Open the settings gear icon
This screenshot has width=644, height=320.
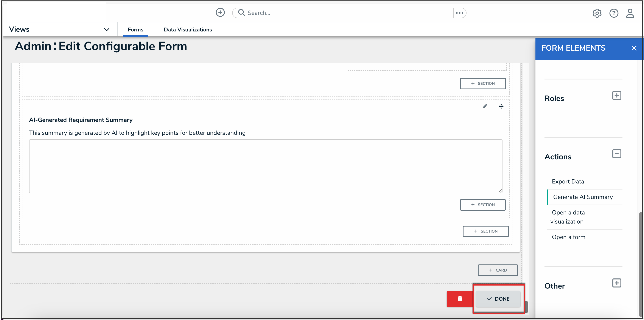[597, 13]
